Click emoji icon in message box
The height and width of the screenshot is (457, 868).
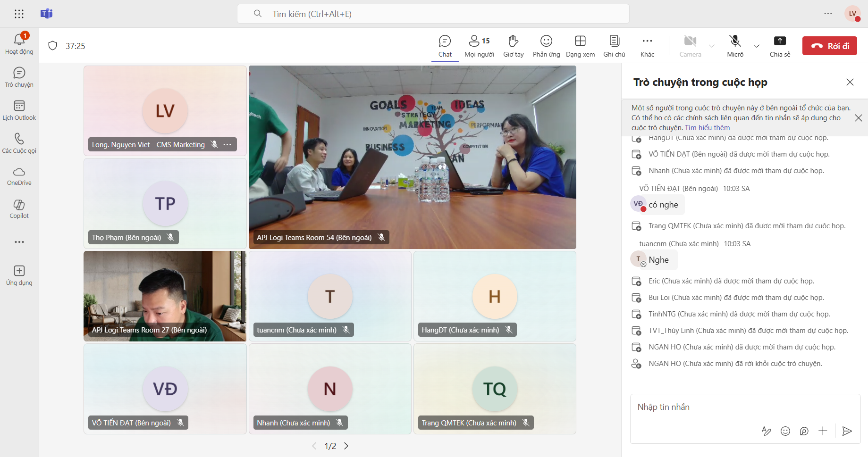pos(785,431)
